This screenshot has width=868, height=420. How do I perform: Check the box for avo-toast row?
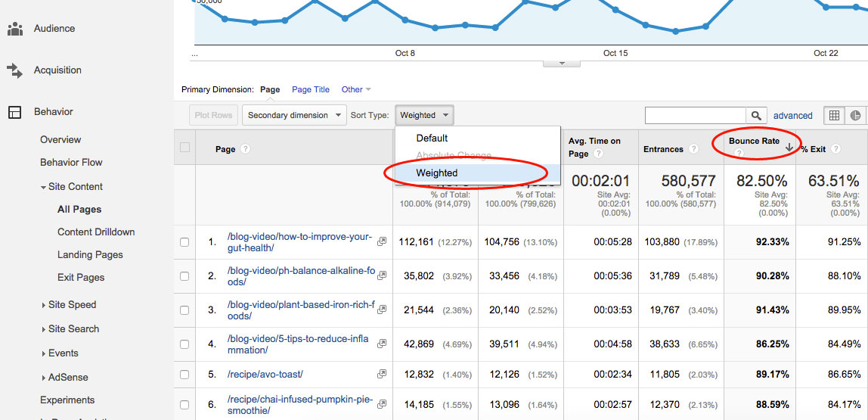[184, 375]
